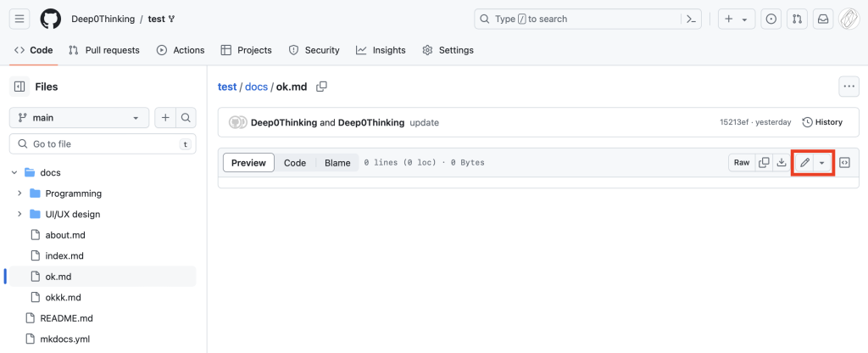The image size is (868, 353).
Task: Open the update commit message link
Action: click(424, 122)
